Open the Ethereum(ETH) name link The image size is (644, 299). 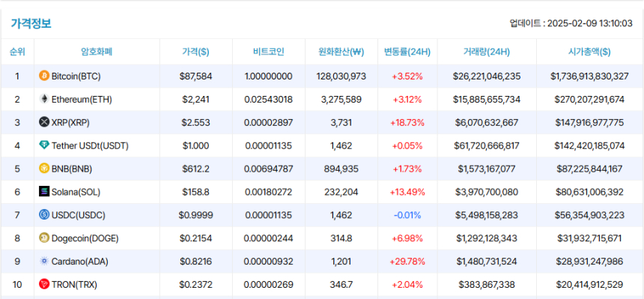pos(82,99)
